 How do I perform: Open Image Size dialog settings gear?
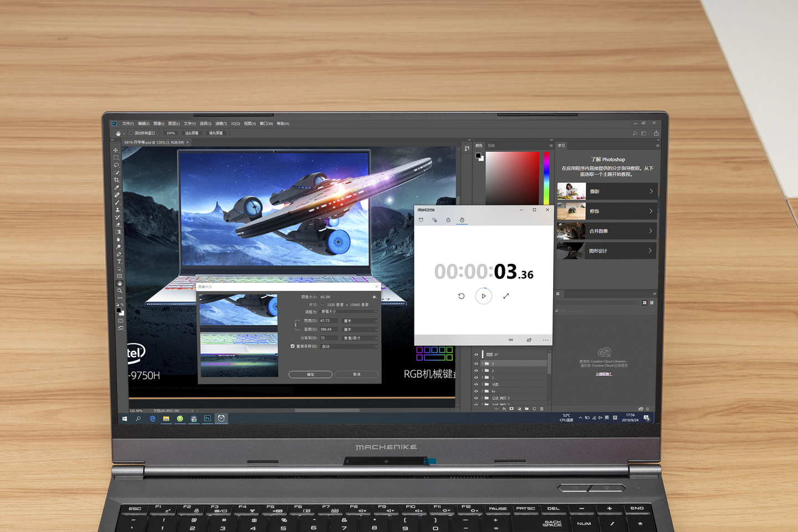(x=375, y=297)
